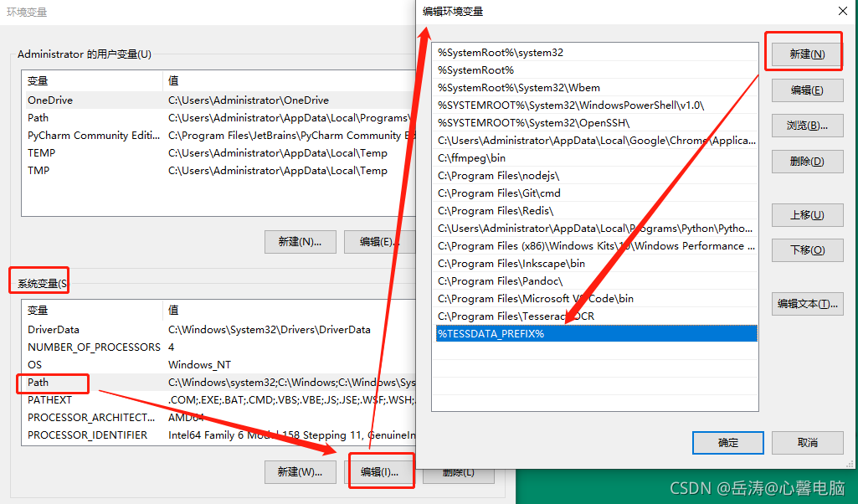Select OS system variable row
858x504 pixels.
[x=218, y=364]
